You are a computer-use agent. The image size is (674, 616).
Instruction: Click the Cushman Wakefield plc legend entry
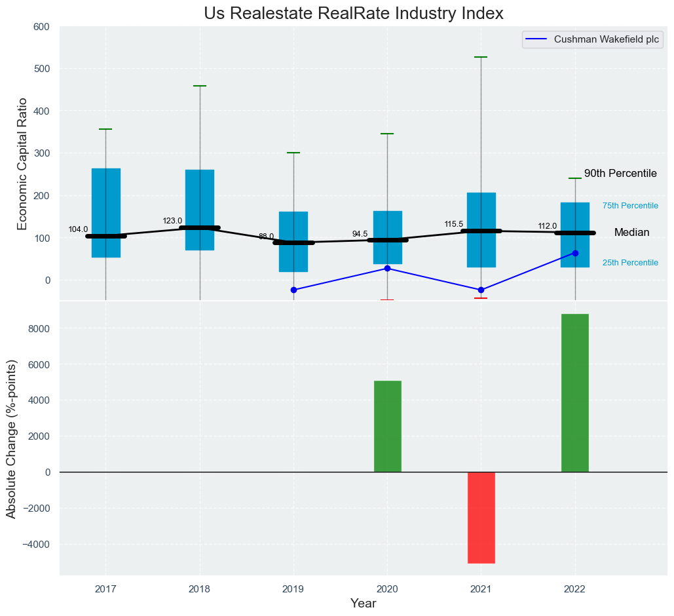coord(606,39)
